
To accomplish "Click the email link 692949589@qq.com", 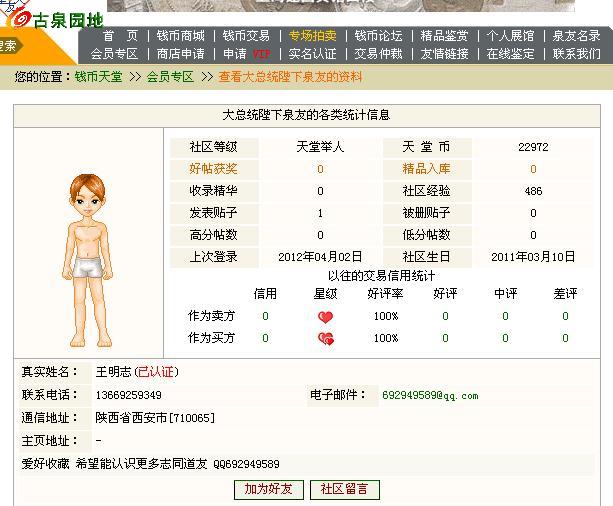I will click(430, 395).
